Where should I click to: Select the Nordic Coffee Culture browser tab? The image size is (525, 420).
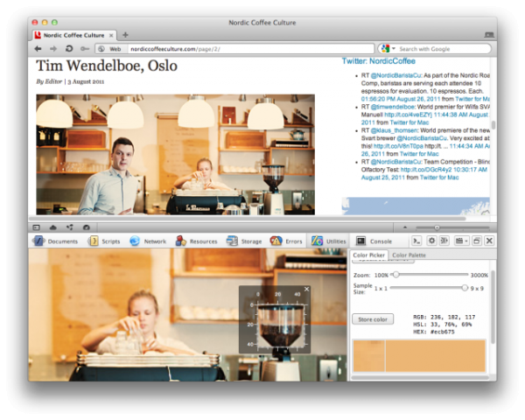pos(73,35)
